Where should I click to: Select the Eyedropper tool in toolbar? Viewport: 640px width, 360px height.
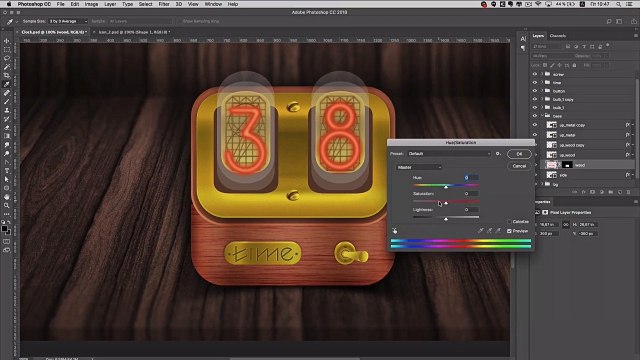[7, 84]
